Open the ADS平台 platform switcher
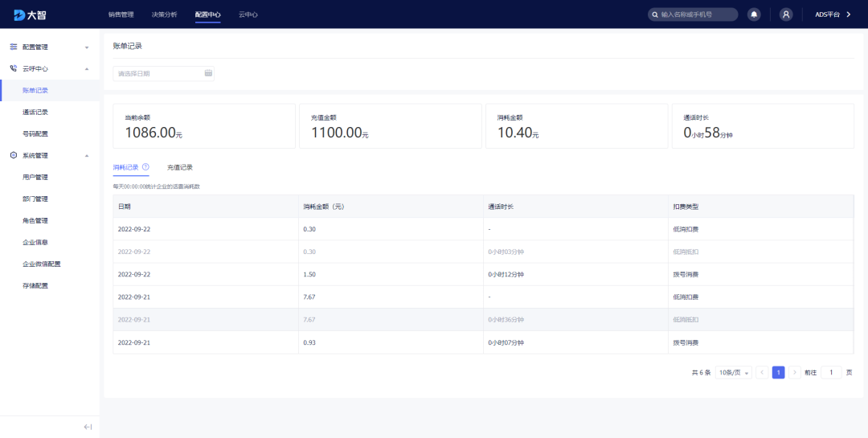 [x=833, y=14]
